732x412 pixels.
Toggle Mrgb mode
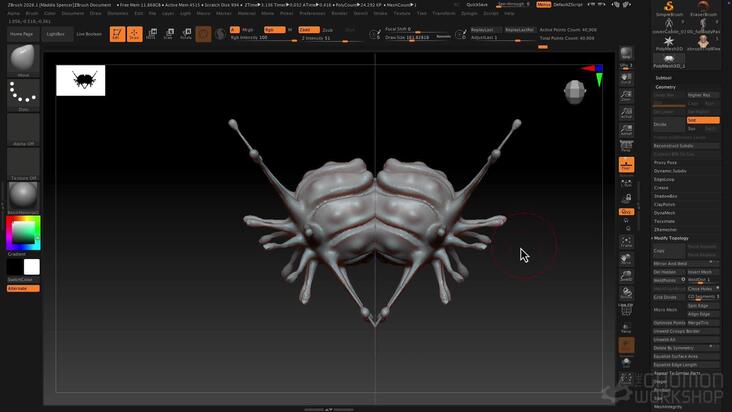click(x=247, y=30)
